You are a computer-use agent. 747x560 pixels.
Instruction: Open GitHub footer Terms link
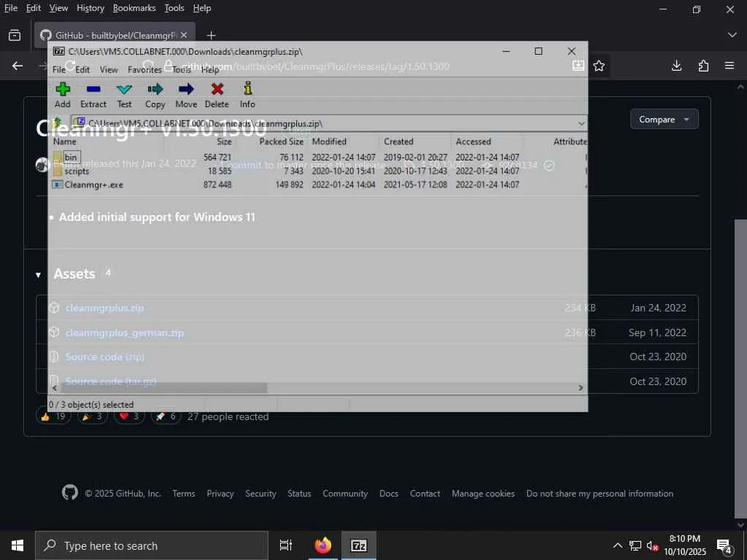click(184, 494)
